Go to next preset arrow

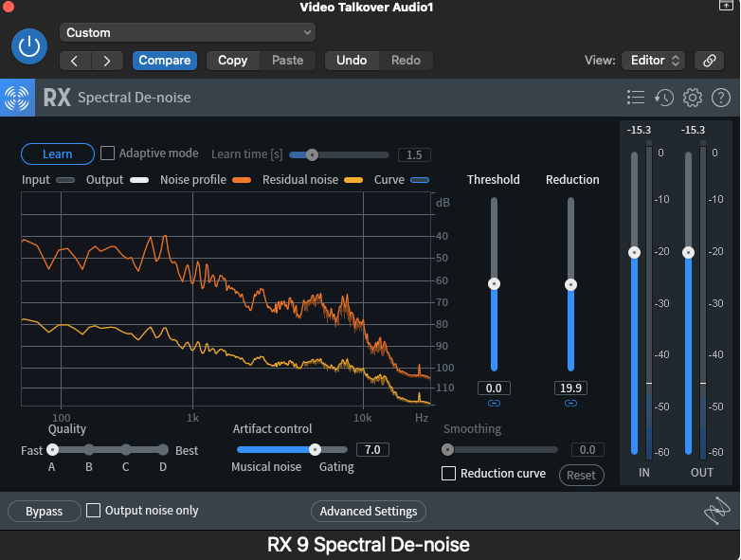click(x=107, y=61)
